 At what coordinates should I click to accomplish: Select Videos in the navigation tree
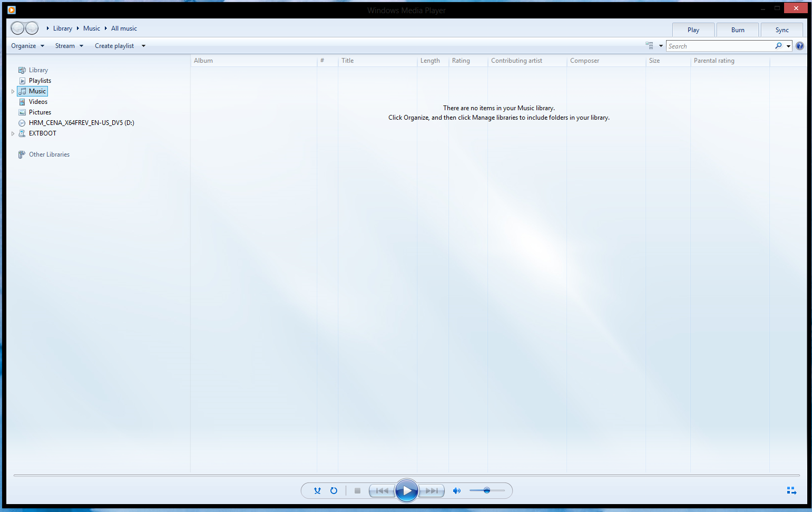tap(38, 102)
